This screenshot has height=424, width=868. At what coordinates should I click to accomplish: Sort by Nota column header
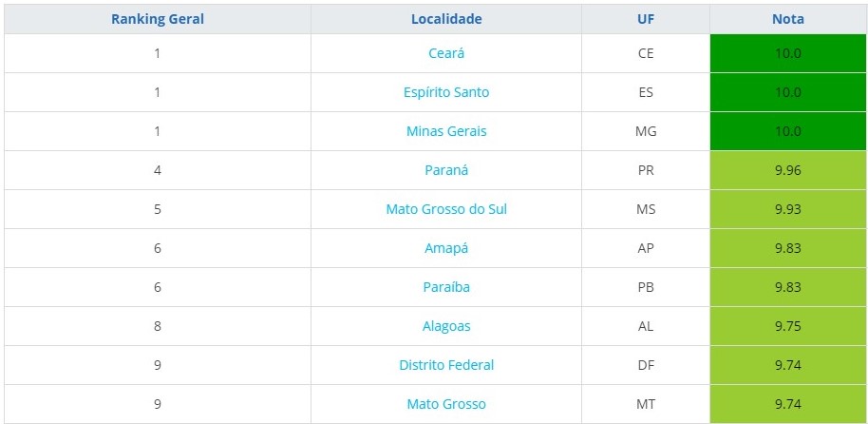tap(787, 19)
